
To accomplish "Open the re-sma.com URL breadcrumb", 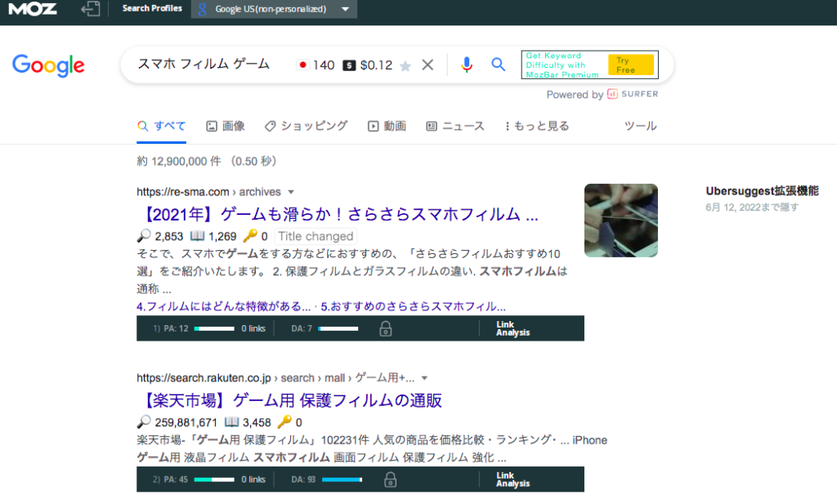I will [208, 192].
